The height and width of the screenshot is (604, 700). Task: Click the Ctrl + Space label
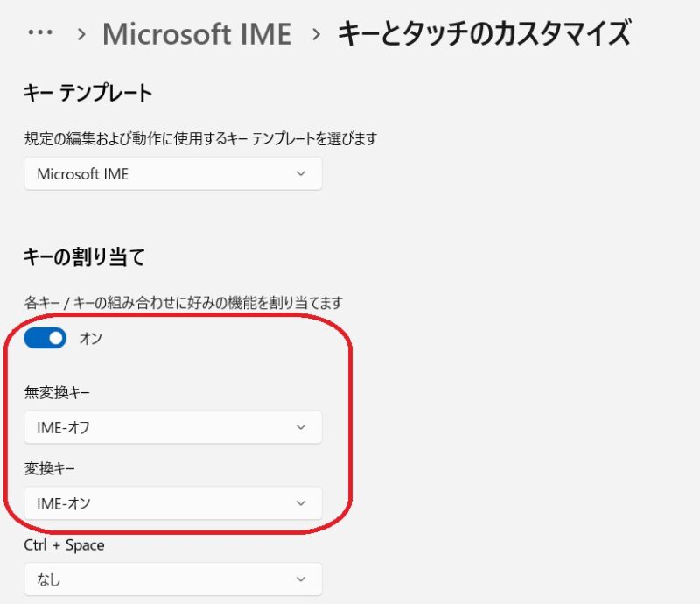64,545
